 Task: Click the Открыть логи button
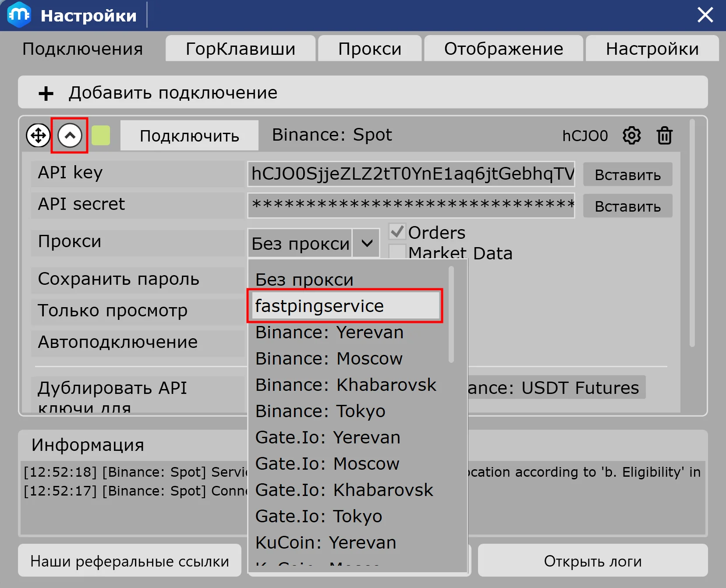pos(592,561)
